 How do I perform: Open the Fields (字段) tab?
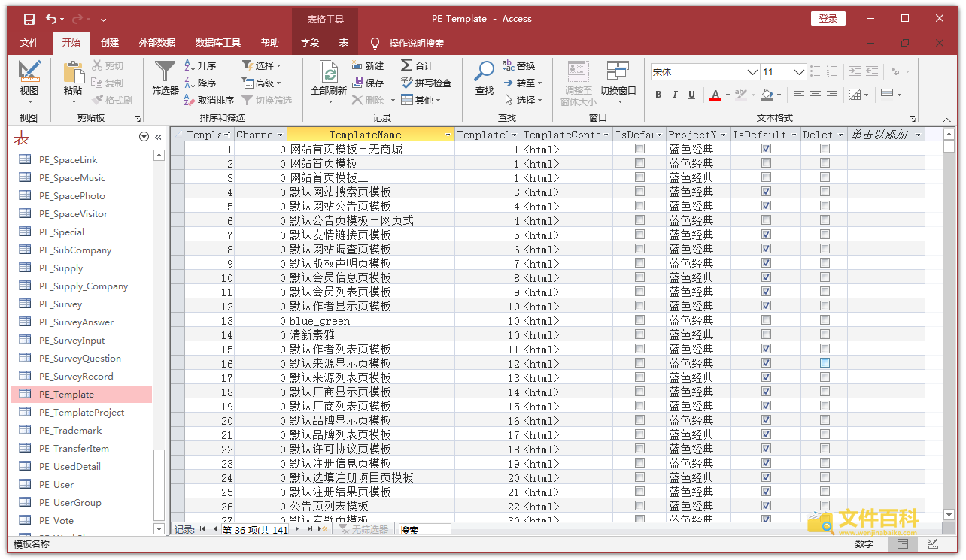tap(310, 43)
